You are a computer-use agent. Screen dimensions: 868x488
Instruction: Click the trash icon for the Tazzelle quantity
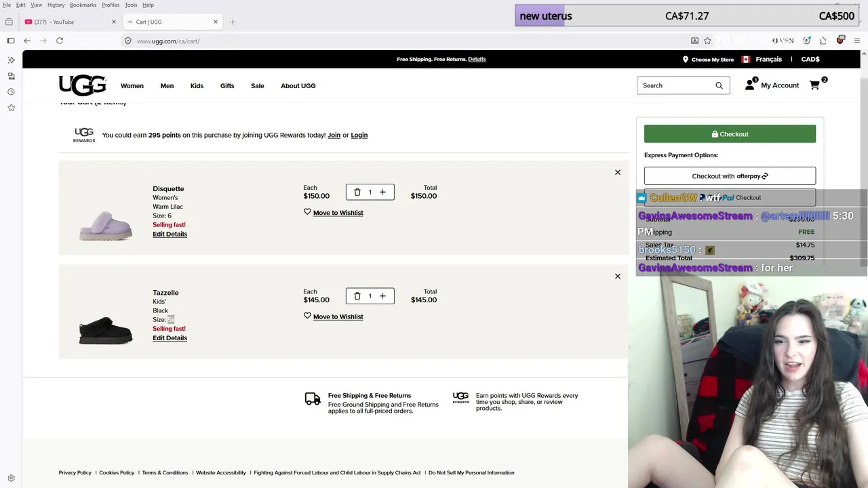(x=357, y=296)
